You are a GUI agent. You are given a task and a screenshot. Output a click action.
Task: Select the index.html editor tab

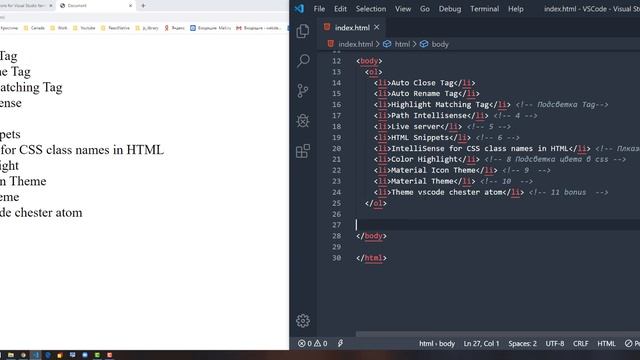click(351, 27)
